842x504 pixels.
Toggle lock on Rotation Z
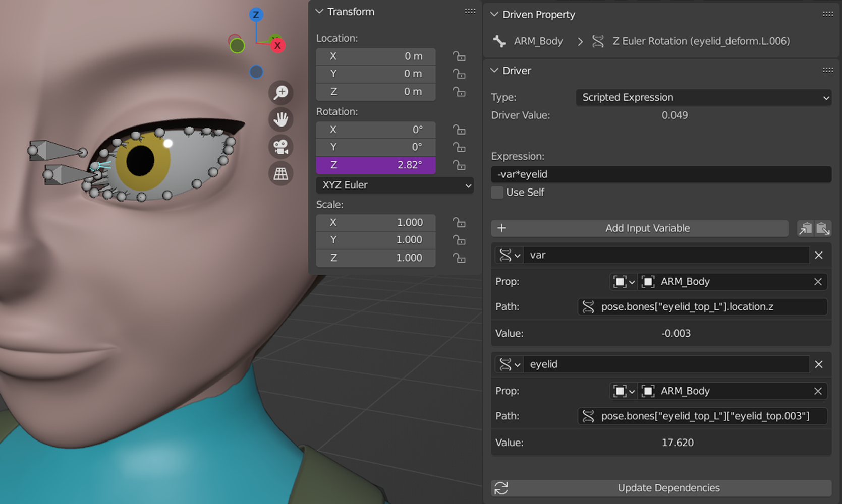(459, 165)
